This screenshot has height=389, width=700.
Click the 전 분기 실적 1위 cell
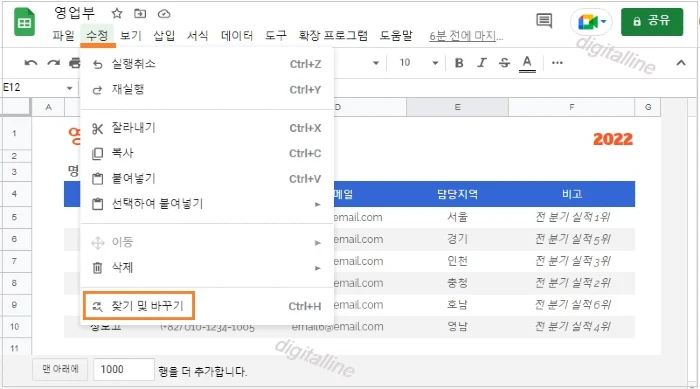571,218
